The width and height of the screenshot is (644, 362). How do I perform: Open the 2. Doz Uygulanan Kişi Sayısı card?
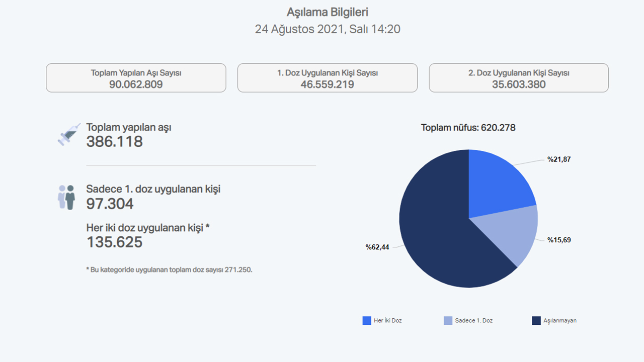[x=519, y=78]
